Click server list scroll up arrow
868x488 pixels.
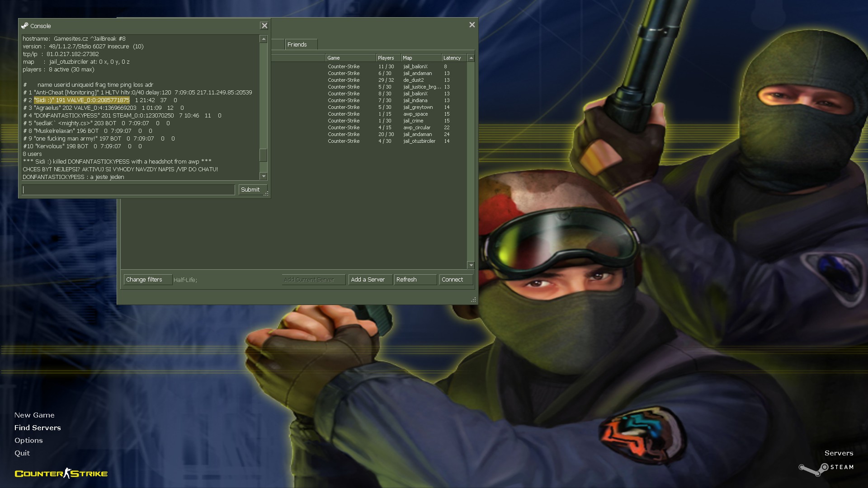click(471, 58)
